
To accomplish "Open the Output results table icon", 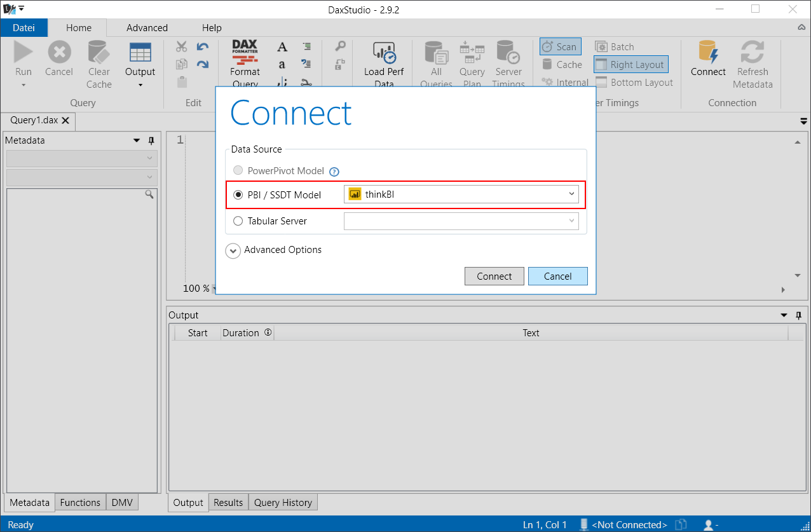I will (x=140, y=52).
